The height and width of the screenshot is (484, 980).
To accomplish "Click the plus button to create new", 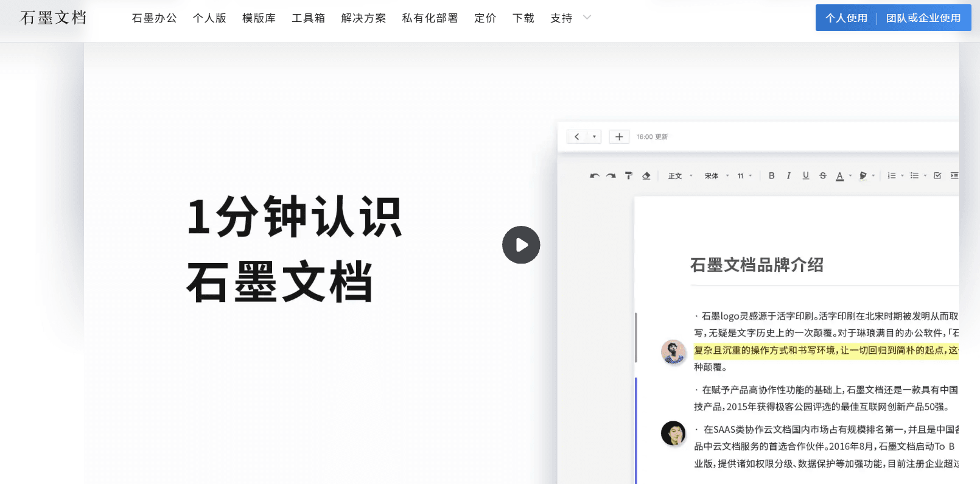I will coord(619,137).
